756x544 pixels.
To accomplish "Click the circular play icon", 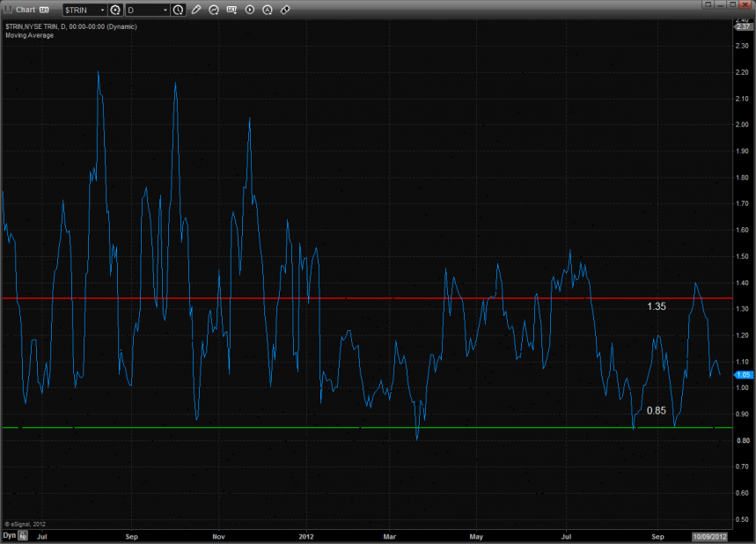I will [x=249, y=10].
